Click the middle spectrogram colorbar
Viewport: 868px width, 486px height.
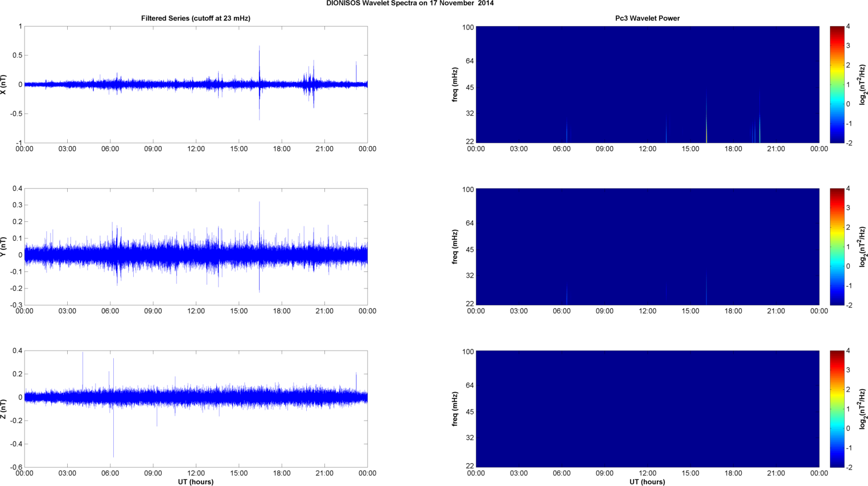(837, 246)
